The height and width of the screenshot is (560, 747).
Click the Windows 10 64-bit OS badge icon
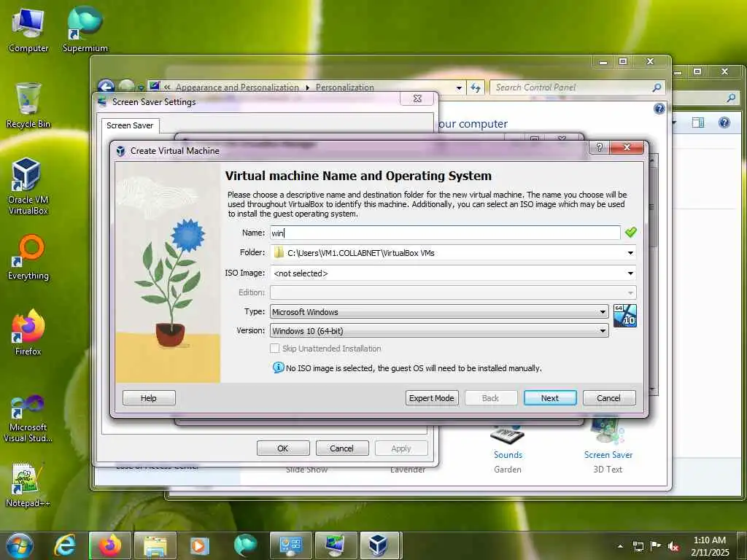[624, 316]
